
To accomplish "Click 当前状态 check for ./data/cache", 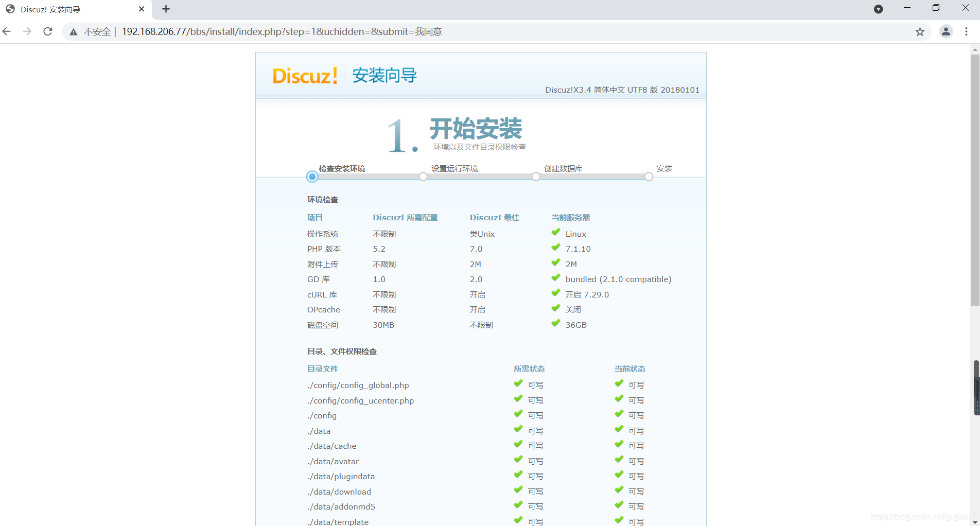I will point(619,445).
